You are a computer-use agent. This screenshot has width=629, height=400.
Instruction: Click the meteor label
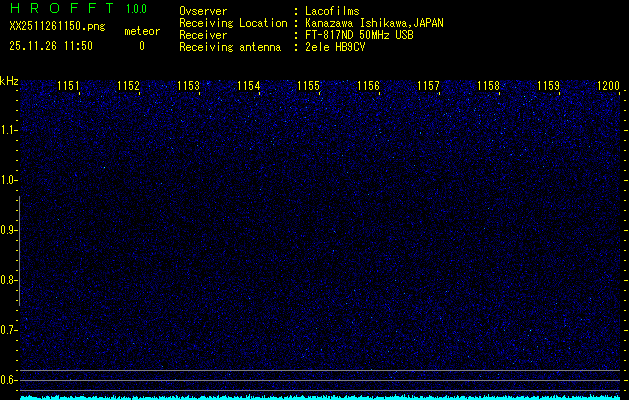pyautogui.click(x=141, y=31)
